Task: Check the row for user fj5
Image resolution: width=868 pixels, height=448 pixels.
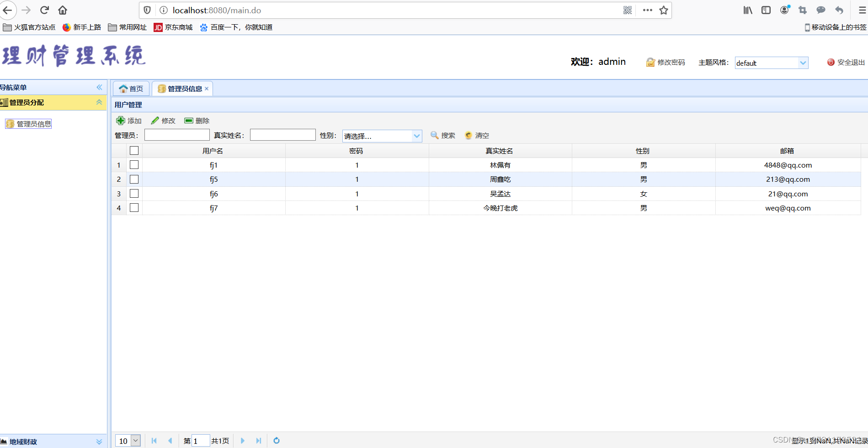Action: click(x=134, y=179)
